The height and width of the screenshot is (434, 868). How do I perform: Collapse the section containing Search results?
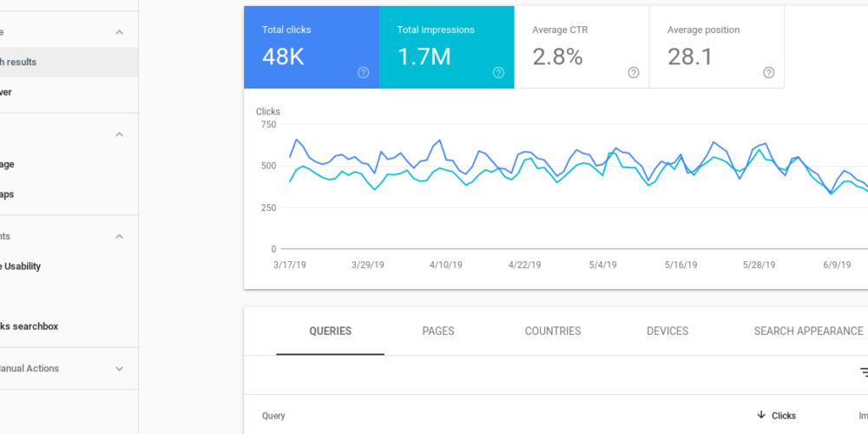(x=120, y=32)
